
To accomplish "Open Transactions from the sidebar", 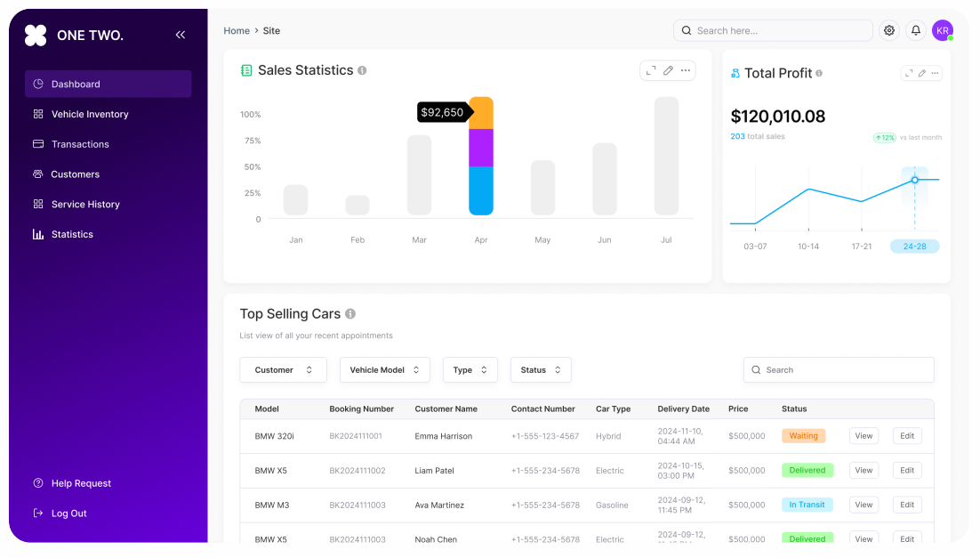I will tap(80, 144).
